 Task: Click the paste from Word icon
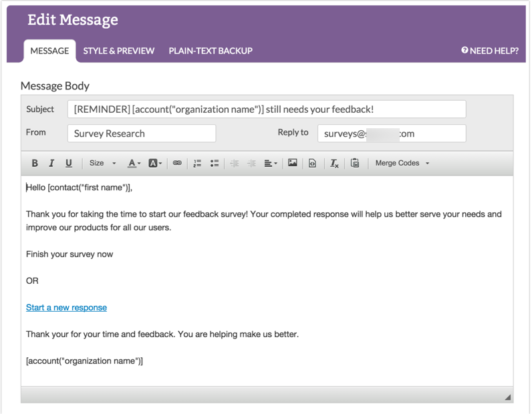click(x=355, y=163)
